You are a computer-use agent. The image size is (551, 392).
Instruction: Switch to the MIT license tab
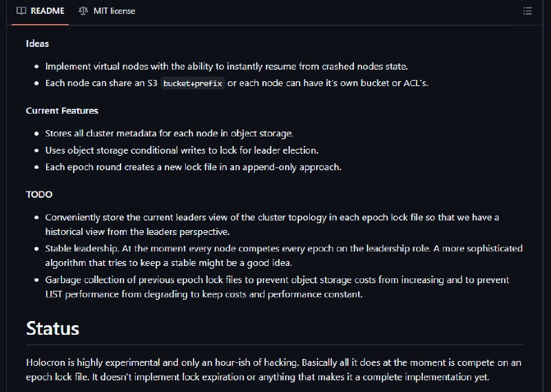pyautogui.click(x=107, y=11)
